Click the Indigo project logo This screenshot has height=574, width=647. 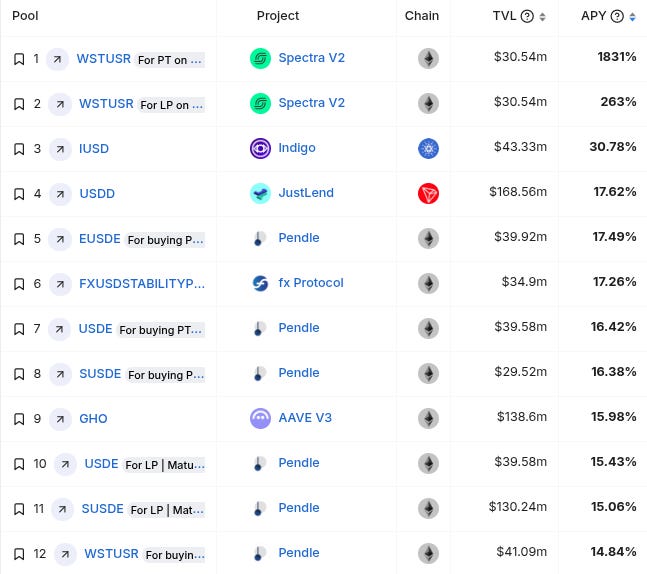(260, 148)
